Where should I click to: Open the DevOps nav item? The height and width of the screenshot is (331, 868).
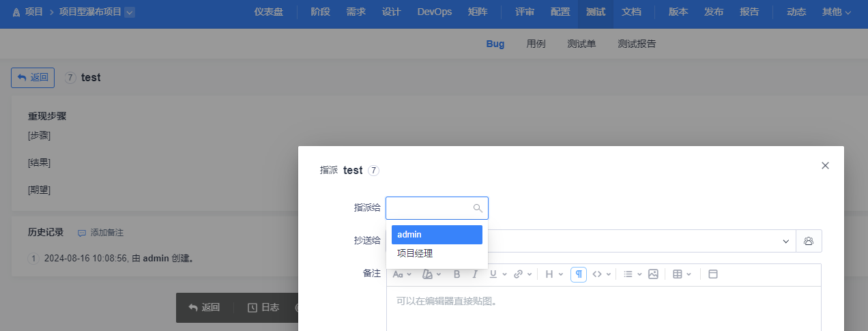[x=435, y=12]
